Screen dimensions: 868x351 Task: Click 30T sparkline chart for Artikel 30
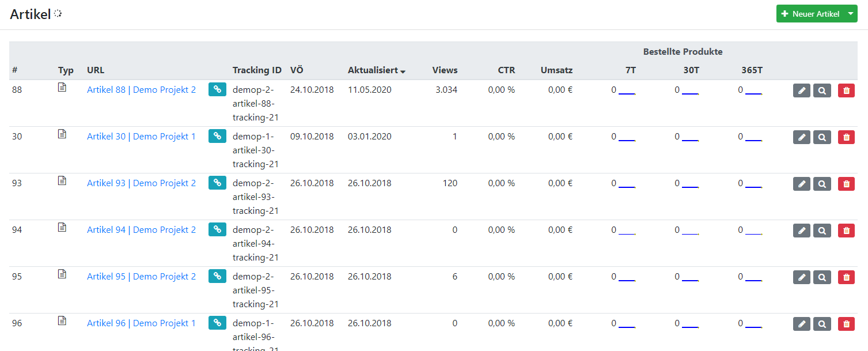(691, 138)
